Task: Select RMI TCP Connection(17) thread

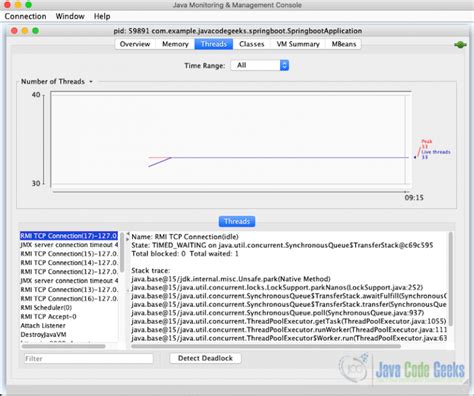Action: [69, 236]
